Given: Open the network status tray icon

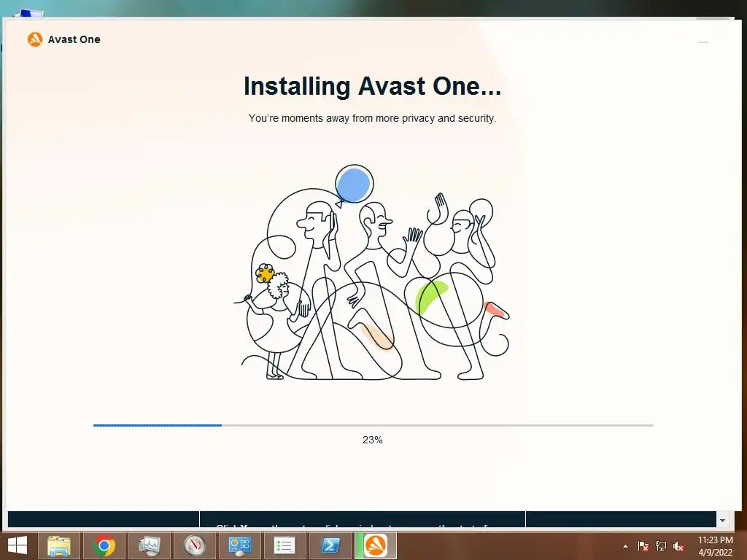Looking at the screenshot, I should point(661,546).
